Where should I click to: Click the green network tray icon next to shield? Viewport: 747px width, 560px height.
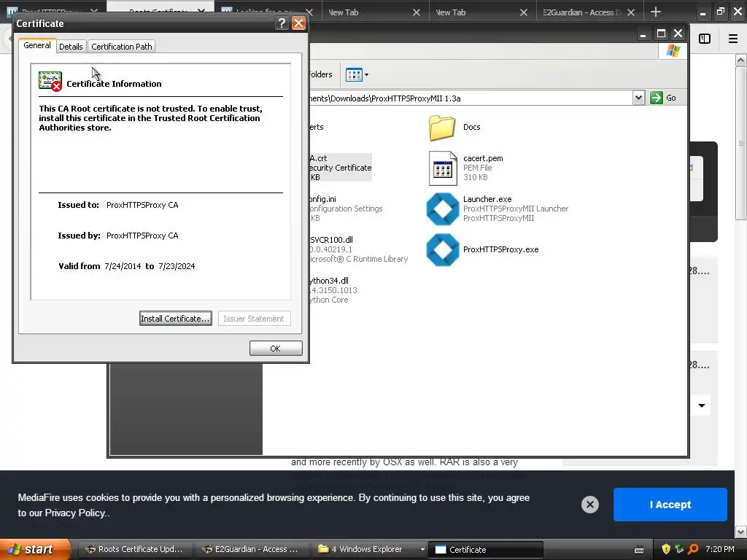click(679, 549)
